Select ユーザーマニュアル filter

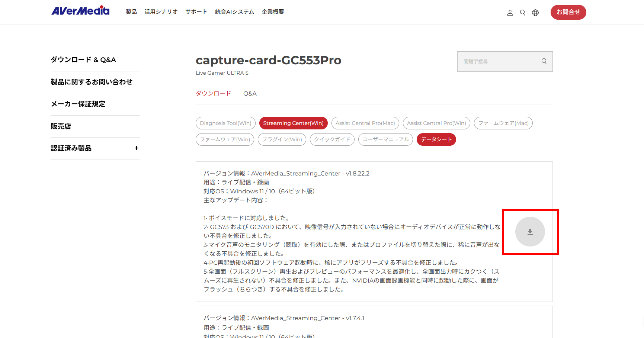pyautogui.click(x=385, y=139)
